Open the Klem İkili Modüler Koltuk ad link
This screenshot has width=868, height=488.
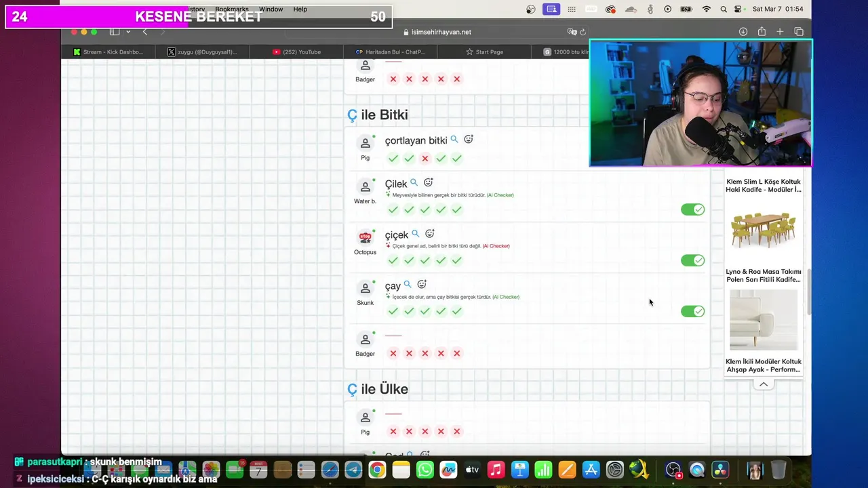764,365
